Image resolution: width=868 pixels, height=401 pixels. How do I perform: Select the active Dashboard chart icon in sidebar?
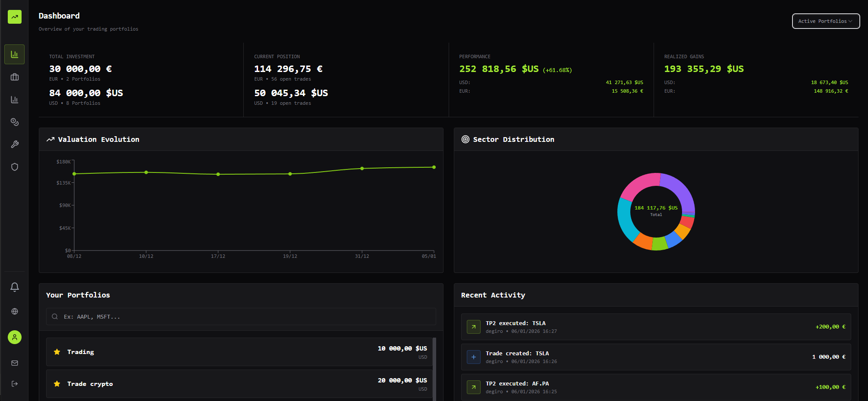15,54
